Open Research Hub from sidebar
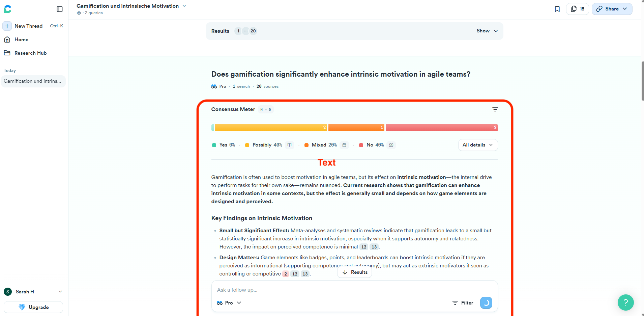The image size is (644, 316). pyautogui.click(x=30, y=53)
